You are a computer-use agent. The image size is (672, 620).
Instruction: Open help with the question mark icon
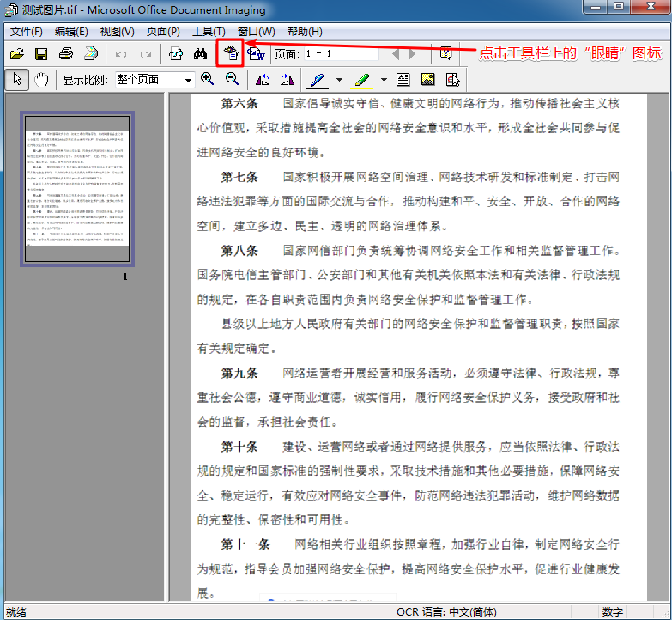(x=445, y=53)
